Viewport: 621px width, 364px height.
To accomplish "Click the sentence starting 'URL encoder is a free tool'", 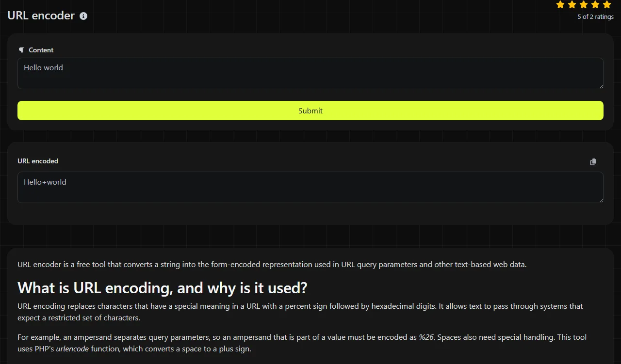I will point(272,265).
